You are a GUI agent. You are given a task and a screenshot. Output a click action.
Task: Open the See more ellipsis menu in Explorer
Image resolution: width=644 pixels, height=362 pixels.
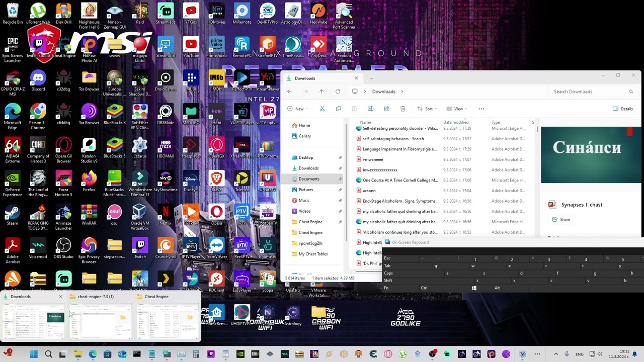tap(481, 109)
